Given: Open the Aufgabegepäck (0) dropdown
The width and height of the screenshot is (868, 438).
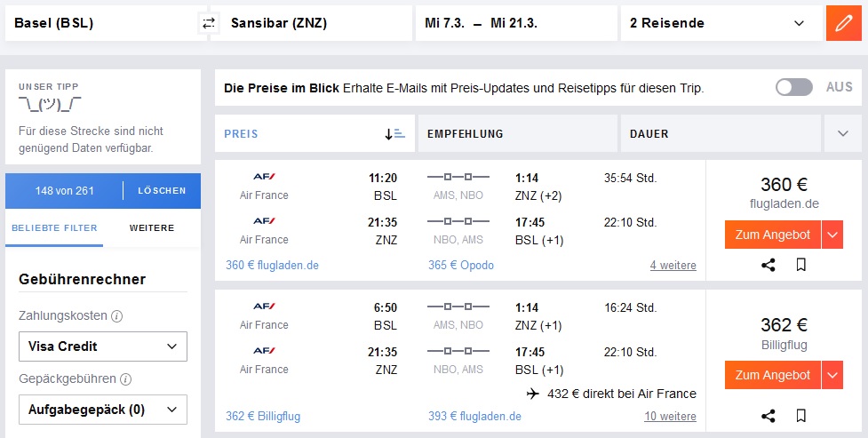Looking at the screenshot, I should tap(103, 410).
